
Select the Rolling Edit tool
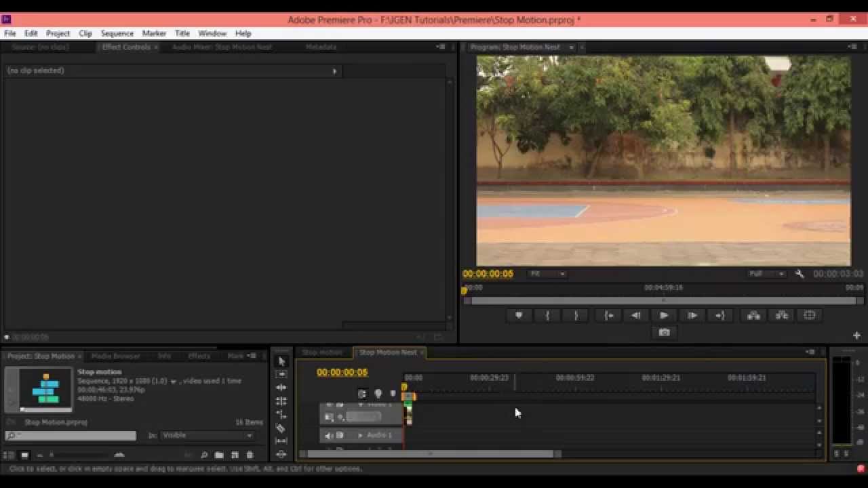coord(281,401)
